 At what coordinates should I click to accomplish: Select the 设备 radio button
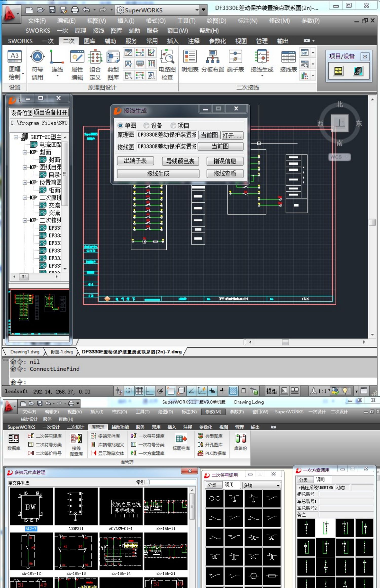(x=146, y=126)
